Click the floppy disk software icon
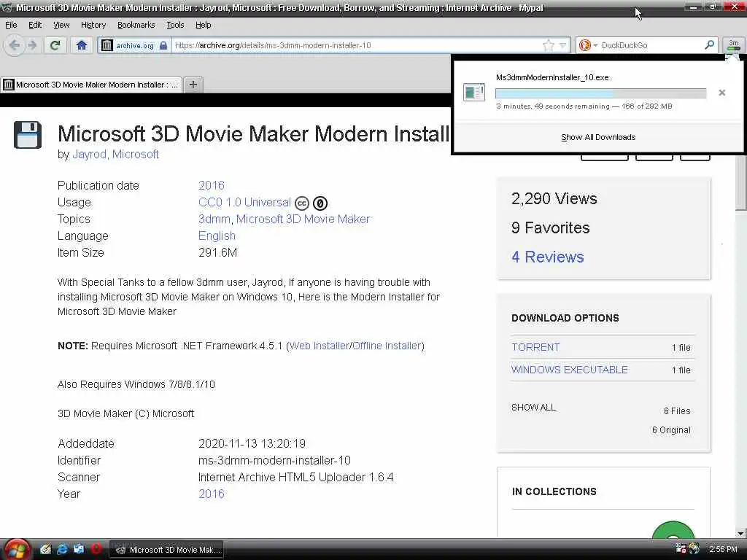 (x=28, y=135)
